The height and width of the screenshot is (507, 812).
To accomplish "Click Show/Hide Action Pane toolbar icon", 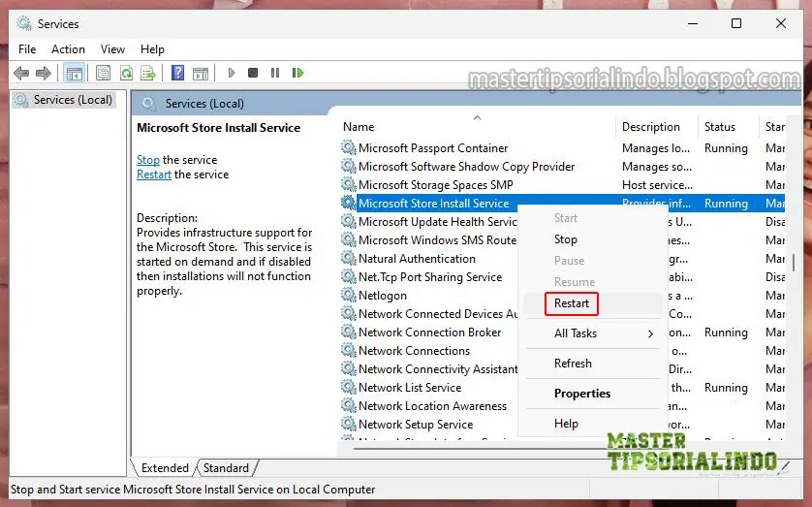I will click(201, 73).
